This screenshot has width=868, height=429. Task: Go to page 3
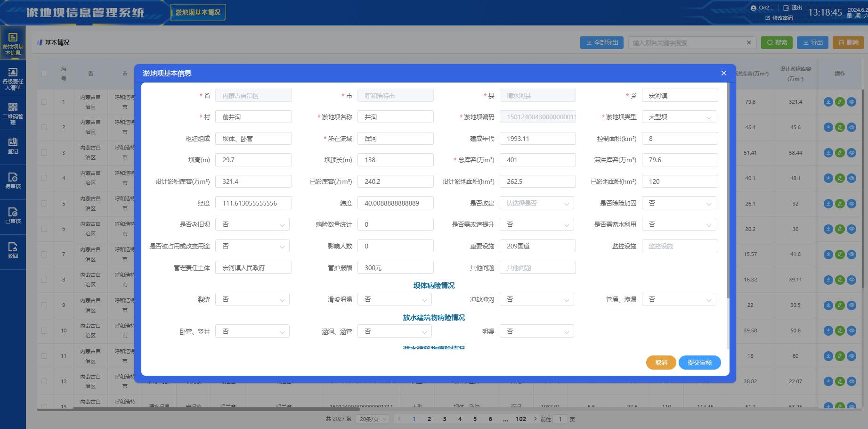pos(445,419)
